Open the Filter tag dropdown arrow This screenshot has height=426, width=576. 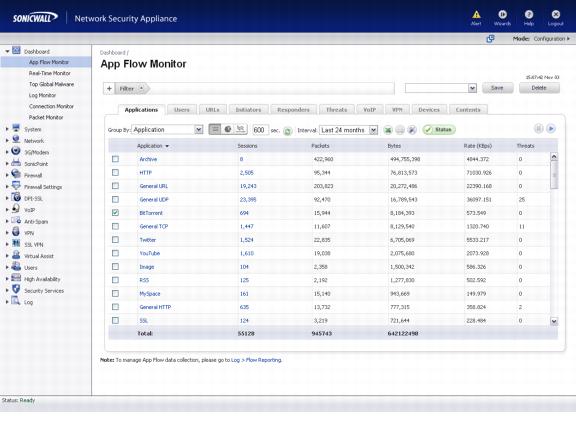click(x=141, y=89)
